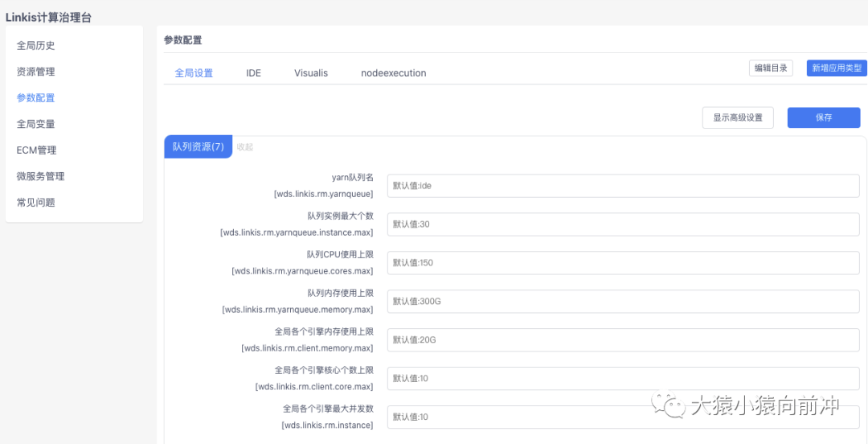Click 显示高级设置 button
Screen dimensions: 868x444
coord(738,117)
